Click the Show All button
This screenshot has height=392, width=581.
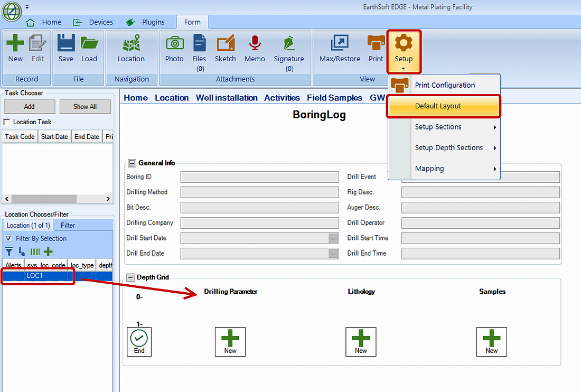85,107
